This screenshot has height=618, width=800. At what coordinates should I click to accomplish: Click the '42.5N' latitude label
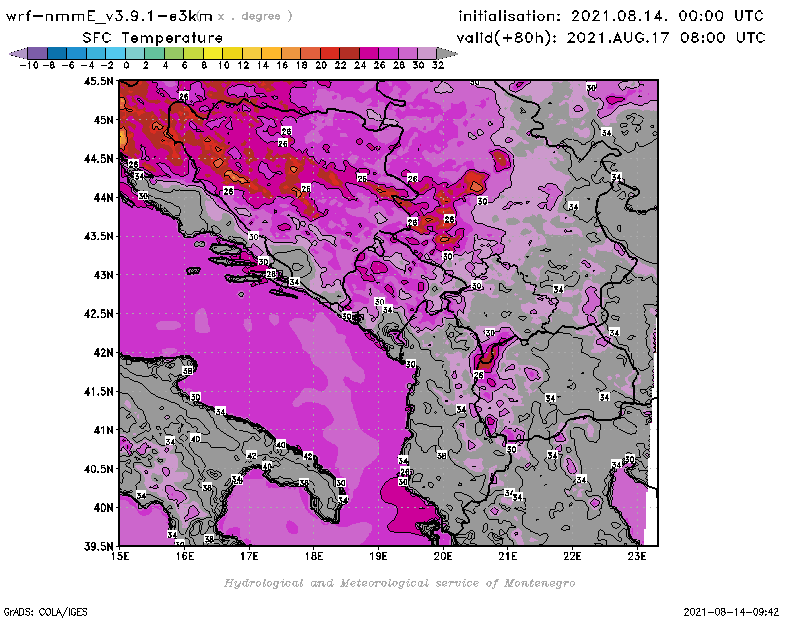click(x=98, y=314)
